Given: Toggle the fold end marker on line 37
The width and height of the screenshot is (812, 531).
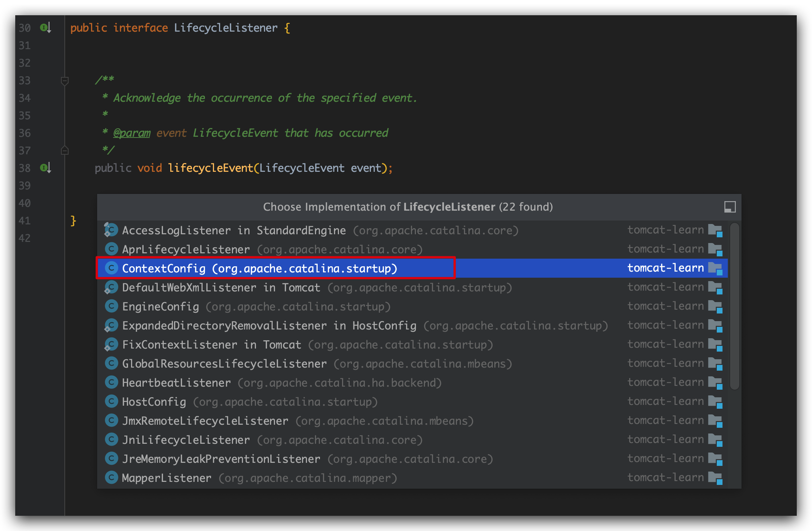Looking at the screenshot, I should [x=65, y=150].
